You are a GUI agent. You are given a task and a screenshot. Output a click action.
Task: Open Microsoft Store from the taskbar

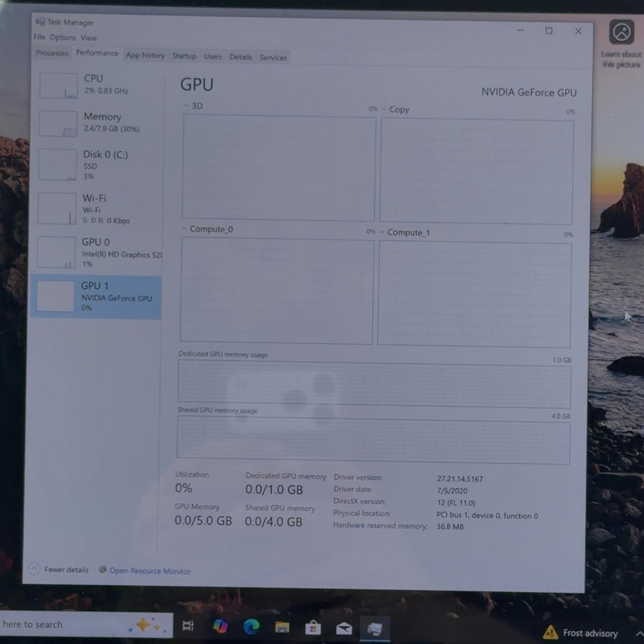point(312,627)
